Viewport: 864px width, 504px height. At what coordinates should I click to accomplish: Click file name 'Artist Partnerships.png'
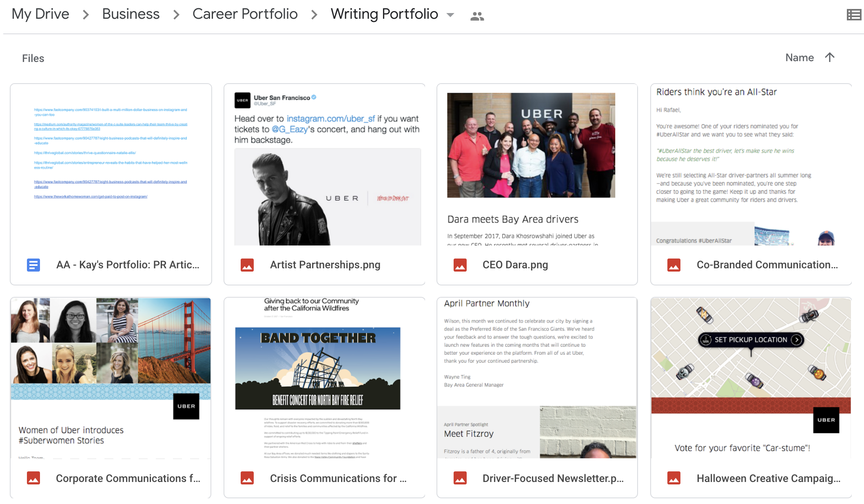point(325,265)
